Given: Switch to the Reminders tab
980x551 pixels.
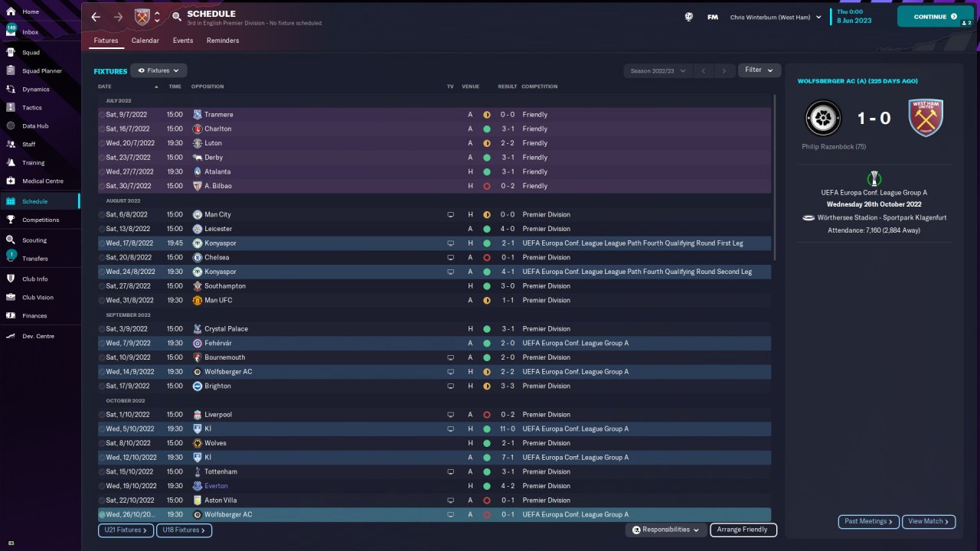Looking at the screenshot, I should (223, 41).
